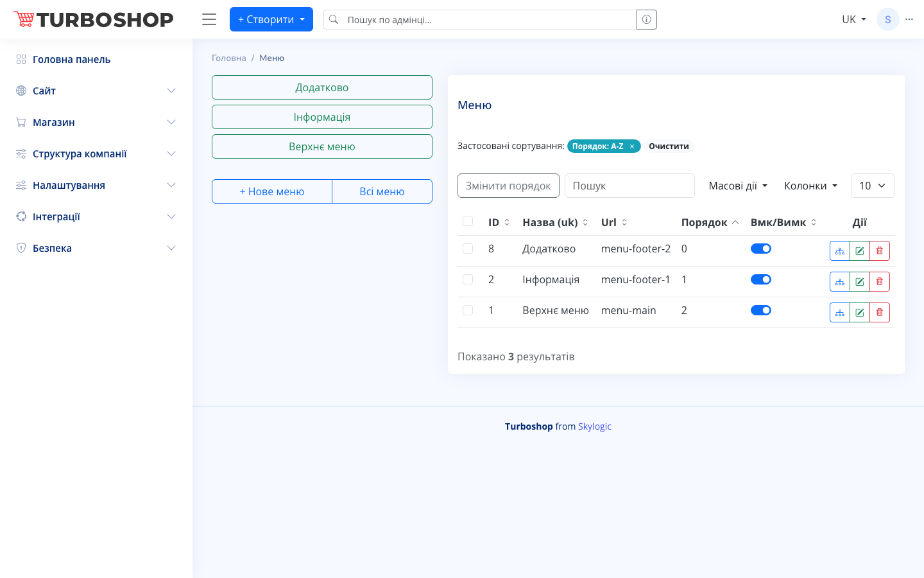Check the select-all checkbox in table header
Image resolution: width=924 pixels, height=578 pixels.
tap(468, 221)
